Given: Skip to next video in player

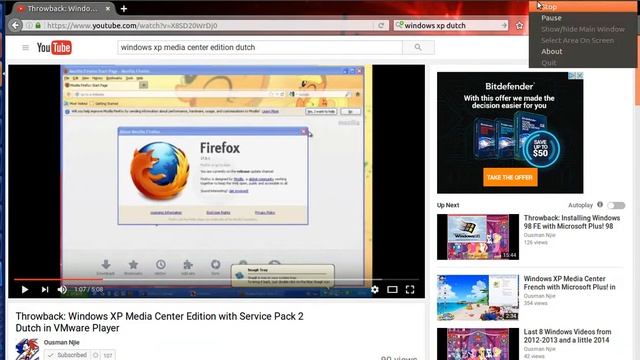Looking at the screenshot, I should click(44, 289).
